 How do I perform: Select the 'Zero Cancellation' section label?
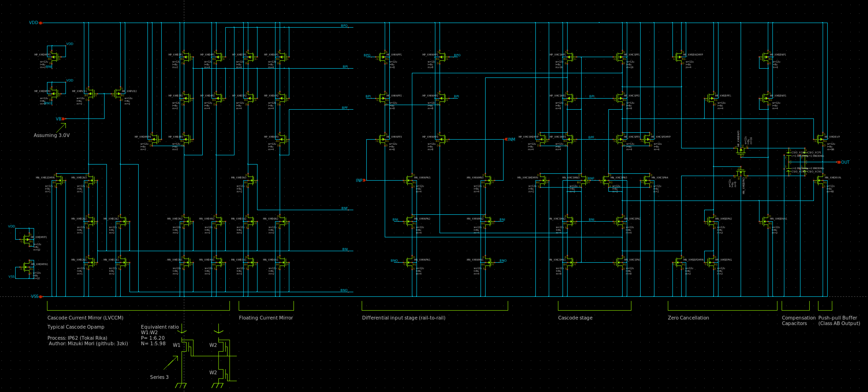(x=688, y=318)
